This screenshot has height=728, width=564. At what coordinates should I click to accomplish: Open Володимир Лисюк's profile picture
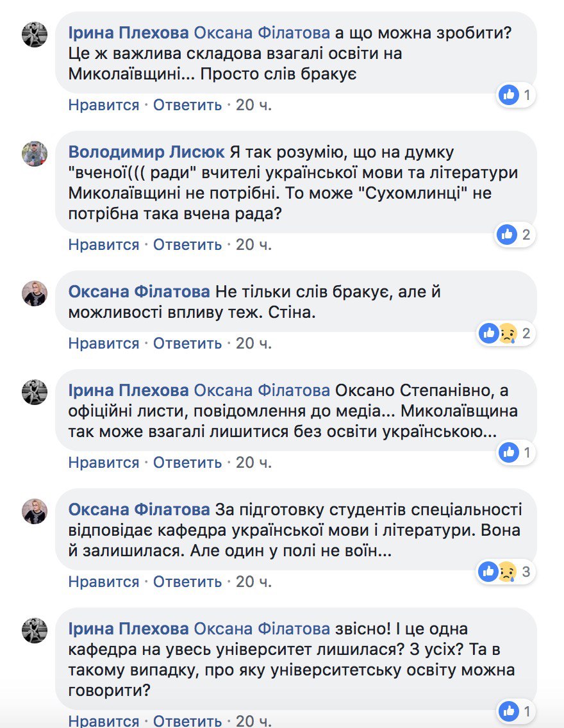[x=35, y=154]
